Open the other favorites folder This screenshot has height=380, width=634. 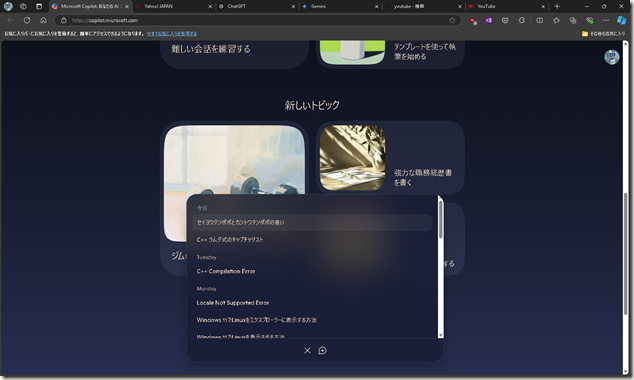(603, 34)
